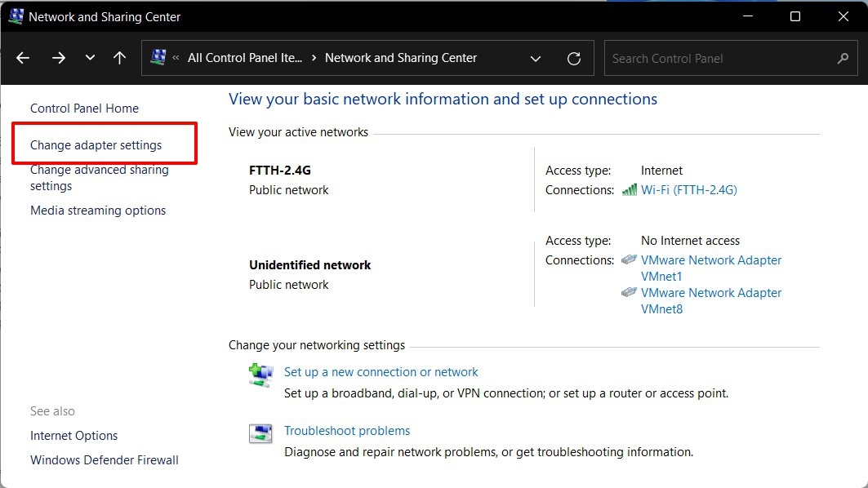Expand hidden breadcrumb path chevrons

point(176,58)
